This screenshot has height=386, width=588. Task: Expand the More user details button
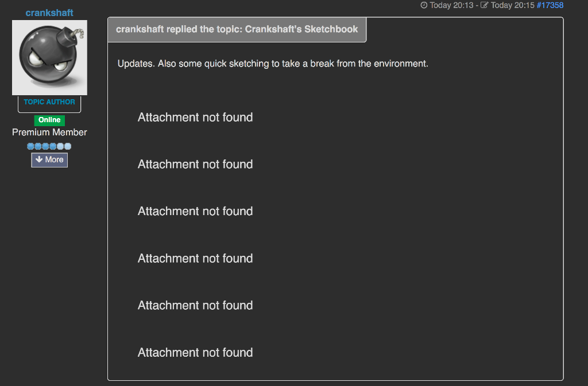coord(49,160)
